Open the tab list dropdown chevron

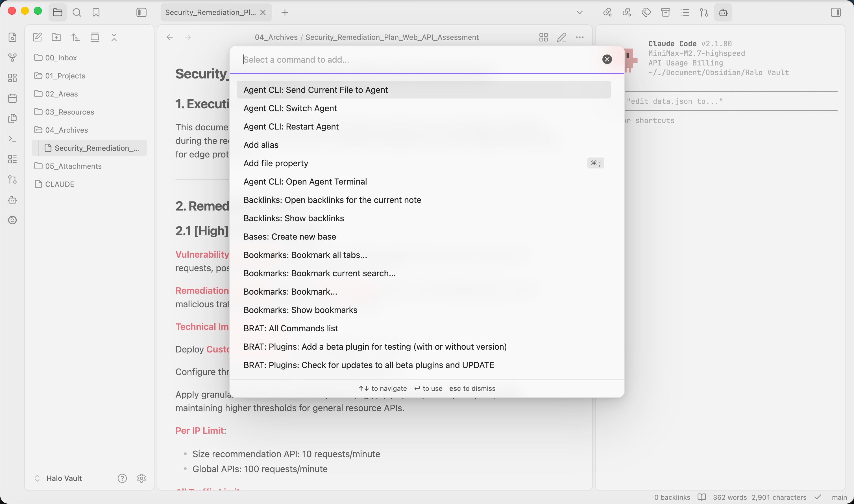coord(579,13)
